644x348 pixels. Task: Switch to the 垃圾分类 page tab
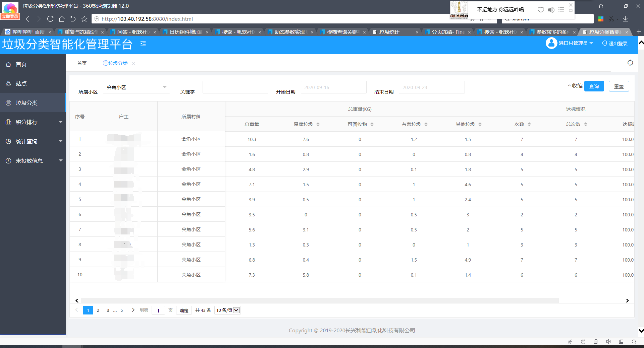tap(115, 63)
